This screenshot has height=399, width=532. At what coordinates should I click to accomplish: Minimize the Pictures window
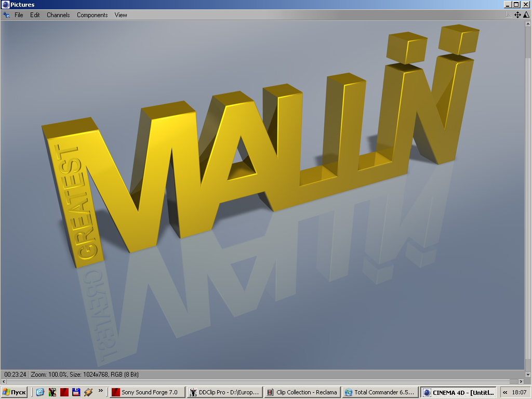[x=508, y=4]
